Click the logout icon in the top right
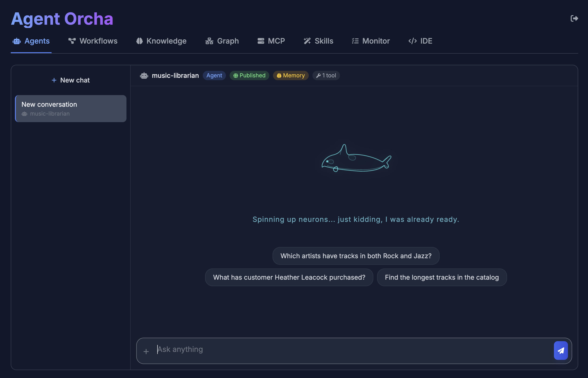 tap(574, 18)
